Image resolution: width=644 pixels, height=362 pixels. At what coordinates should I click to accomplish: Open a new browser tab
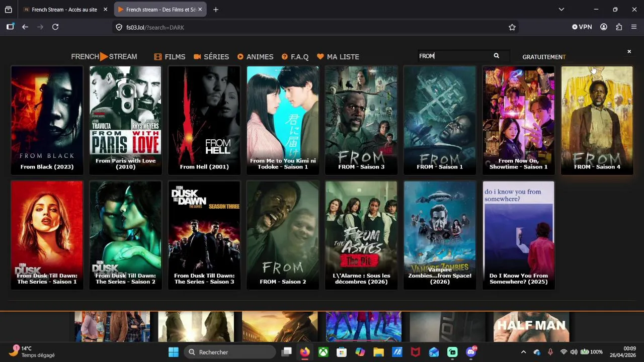click(x=216, y=10)
